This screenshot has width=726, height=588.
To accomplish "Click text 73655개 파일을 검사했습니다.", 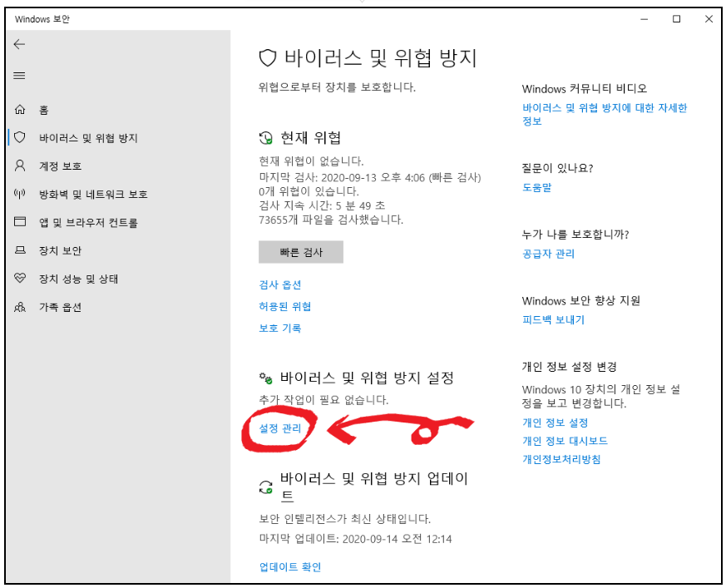I will (x=331, y=220).
